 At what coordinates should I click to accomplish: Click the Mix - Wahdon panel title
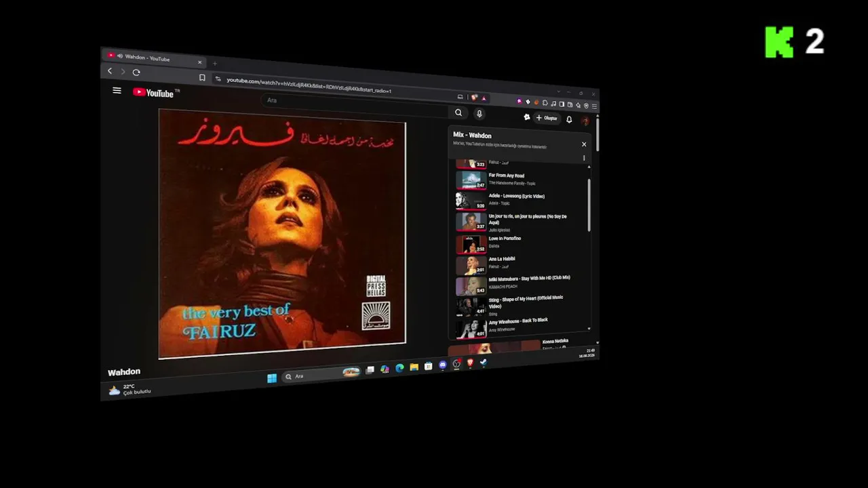472,136
